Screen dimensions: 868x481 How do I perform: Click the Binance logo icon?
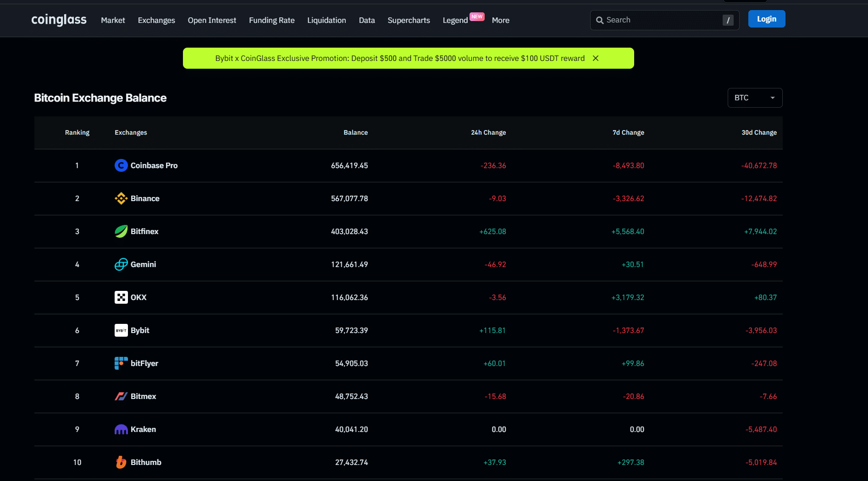(x=121, y=198)
